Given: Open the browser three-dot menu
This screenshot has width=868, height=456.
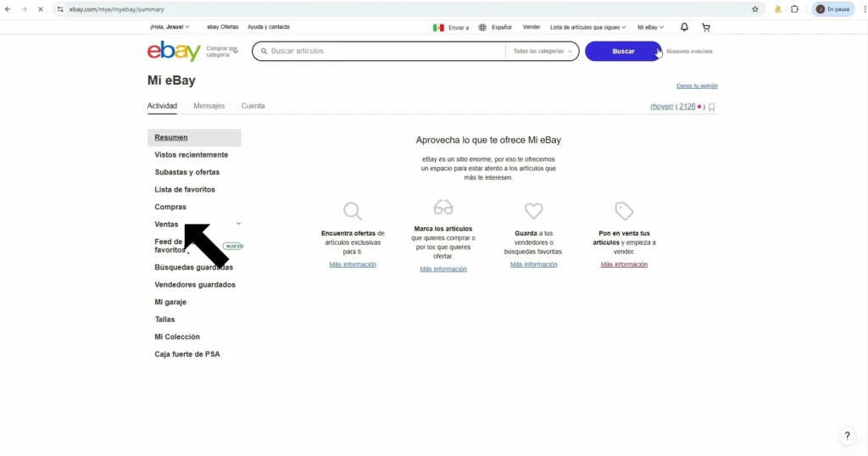Looking at the screenshot, I should pyautogui.click(x=864, y=8).
